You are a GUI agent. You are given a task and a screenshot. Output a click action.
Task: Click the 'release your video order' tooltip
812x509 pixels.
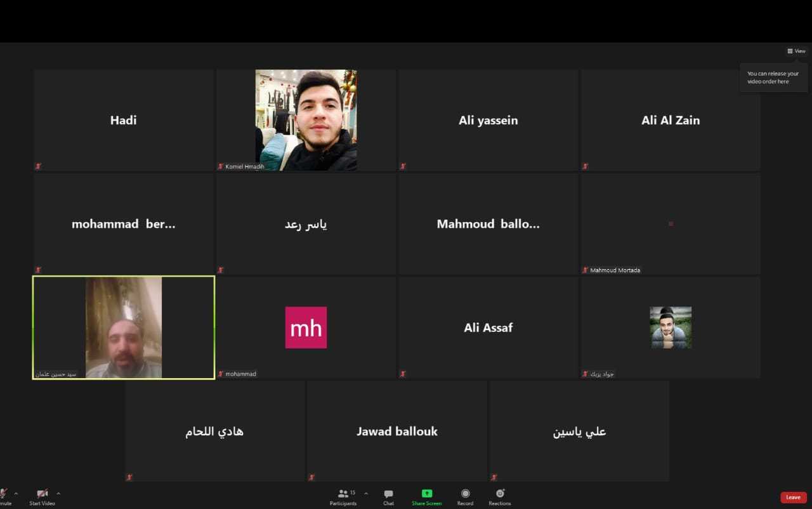pos(773,77)
